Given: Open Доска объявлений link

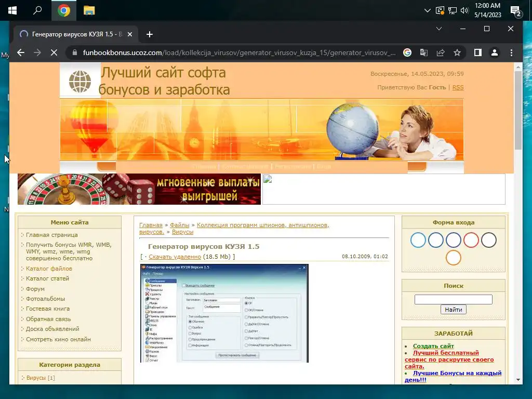Looking at the screenshot, I should pos(52,329).
